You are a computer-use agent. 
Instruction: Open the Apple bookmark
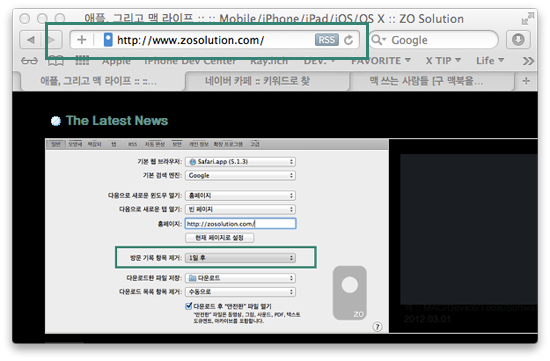(116, 61)
